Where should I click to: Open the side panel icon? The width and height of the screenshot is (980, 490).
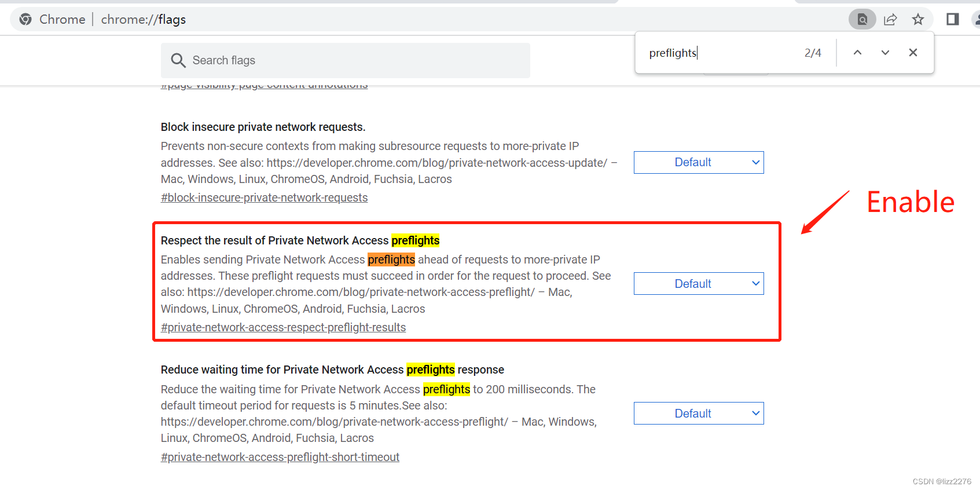953,19
